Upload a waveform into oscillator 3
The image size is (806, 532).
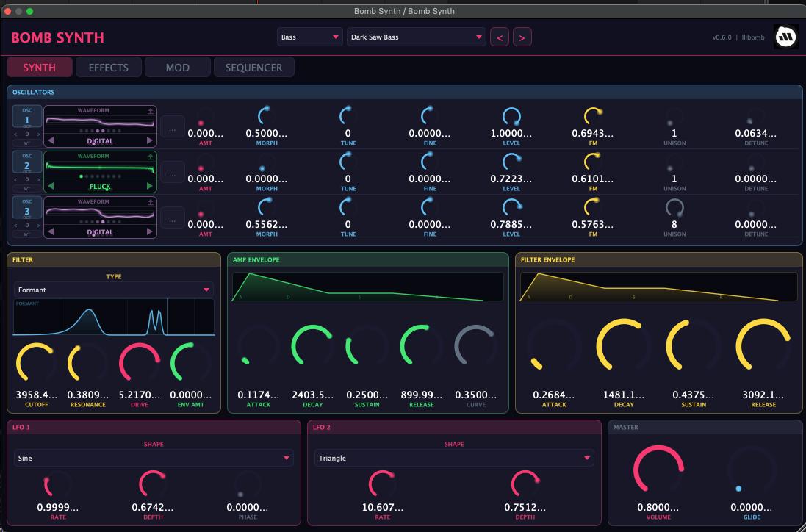pyautogui.click(x=149, y=202)
